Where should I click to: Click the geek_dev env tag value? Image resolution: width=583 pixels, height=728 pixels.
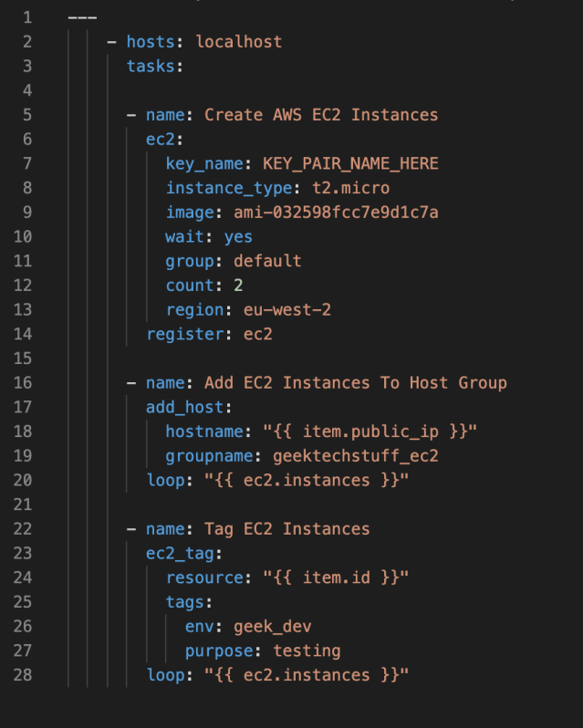(273, 627)
